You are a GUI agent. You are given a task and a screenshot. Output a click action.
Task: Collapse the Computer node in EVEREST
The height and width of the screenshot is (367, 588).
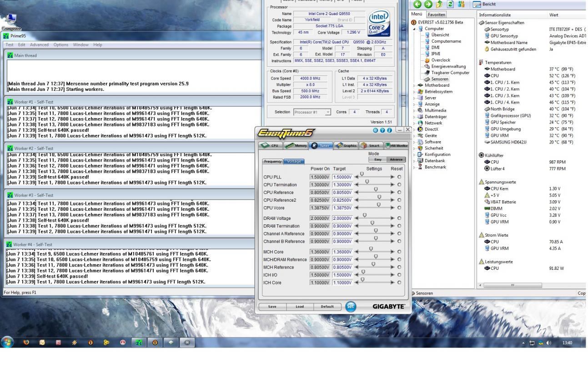pos(415,29)
